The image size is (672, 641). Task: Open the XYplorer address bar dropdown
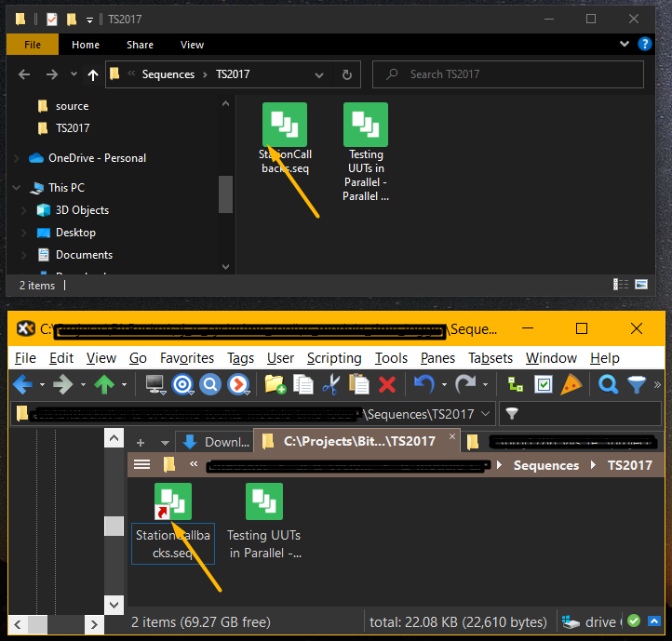[484, 414]
